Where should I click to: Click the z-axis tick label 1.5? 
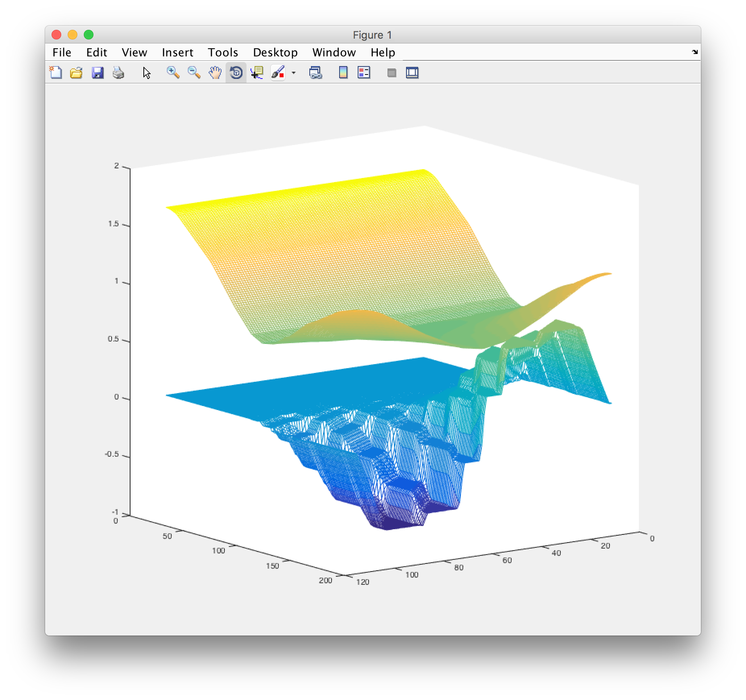tap(114, 224)
